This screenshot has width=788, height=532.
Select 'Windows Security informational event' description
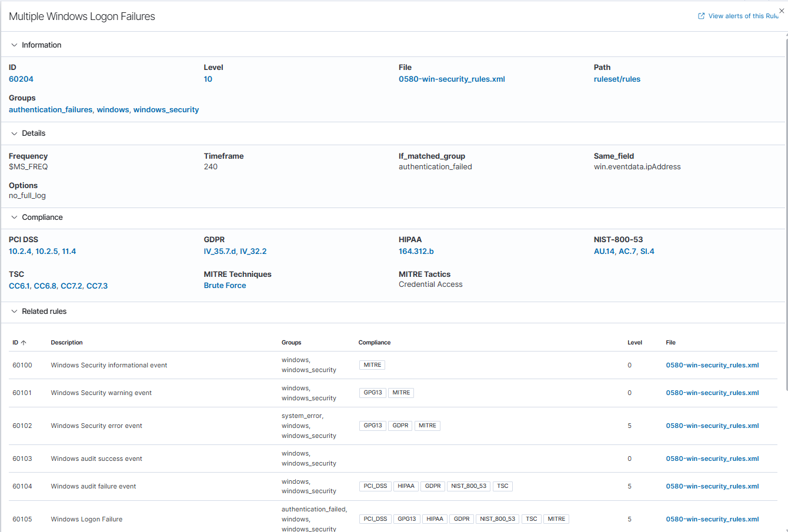tap(109, 365)
